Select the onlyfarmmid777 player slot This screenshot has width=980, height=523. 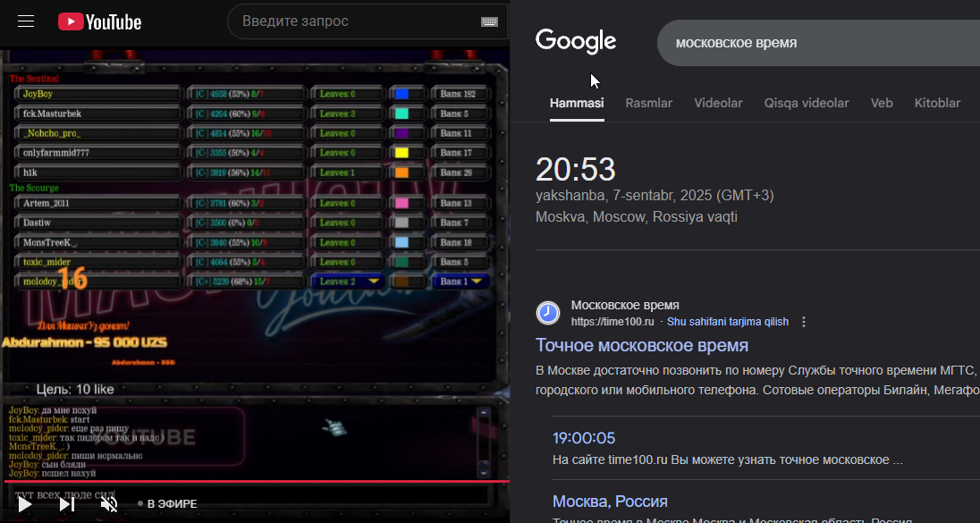98,153
